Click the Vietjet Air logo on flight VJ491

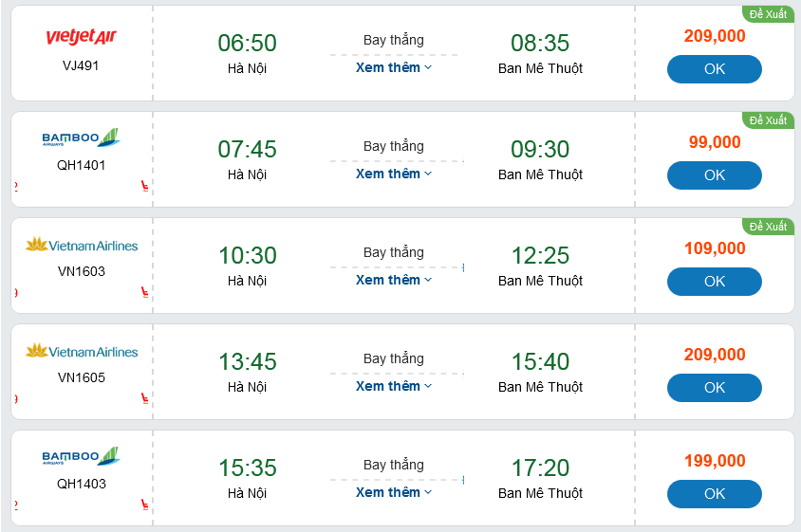[x=81, y=37]
